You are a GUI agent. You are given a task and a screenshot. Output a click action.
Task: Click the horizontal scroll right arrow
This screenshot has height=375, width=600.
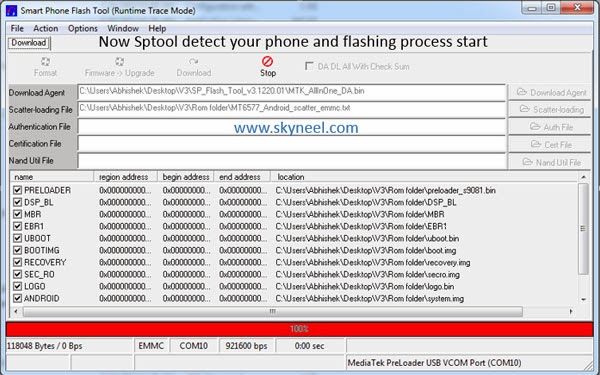pos(571,311)
